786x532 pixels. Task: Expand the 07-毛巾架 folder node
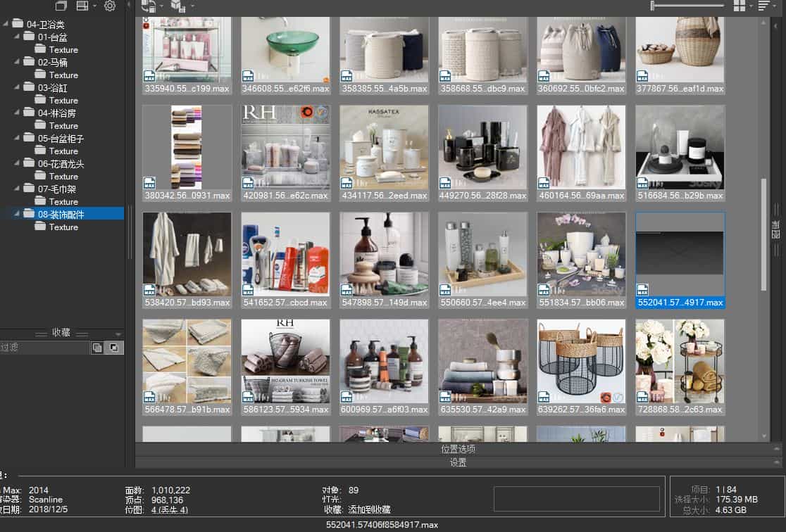(18, 189)
